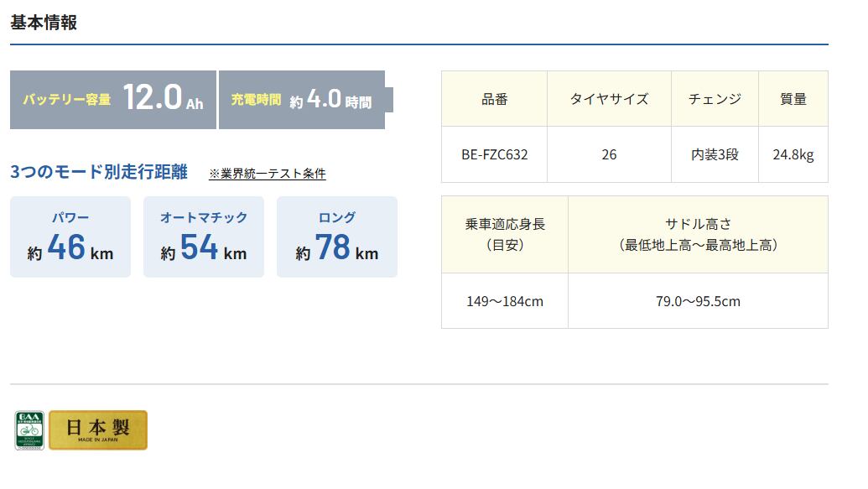This screenshot has width=868, height=489.
Task: Click the 基本情報 section heading
Action: (44, 23)
